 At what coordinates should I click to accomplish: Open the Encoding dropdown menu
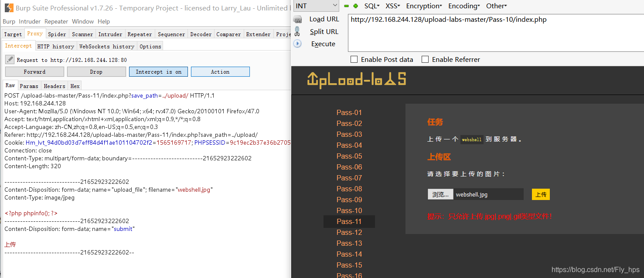pyautogui.click(x=464, y=6)
